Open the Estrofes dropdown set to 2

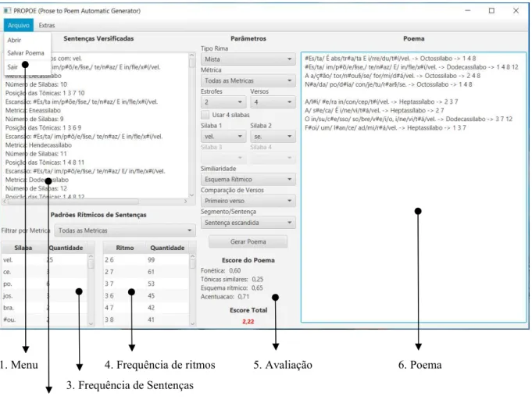pos(223,102)
